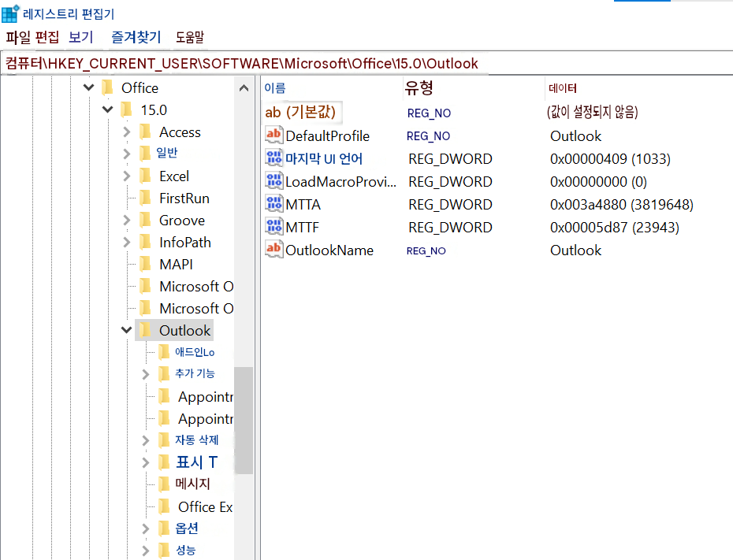Click the Registry Editor app icon in title bar
This screenshot has height=560, width=733.
tap(9, 13)
